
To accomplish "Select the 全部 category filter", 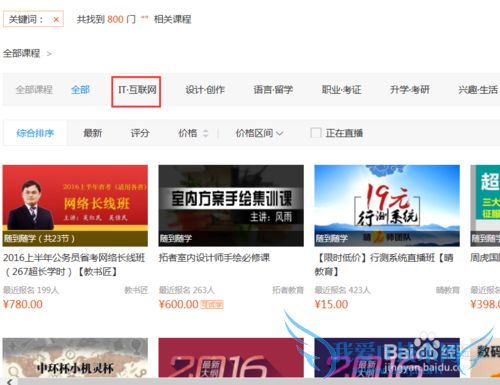I will pos(80,90).
